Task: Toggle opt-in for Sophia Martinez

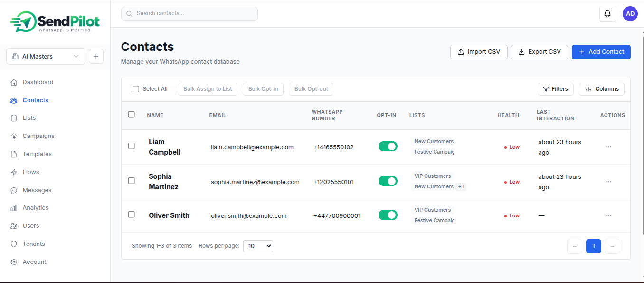Action: (388, 181)
